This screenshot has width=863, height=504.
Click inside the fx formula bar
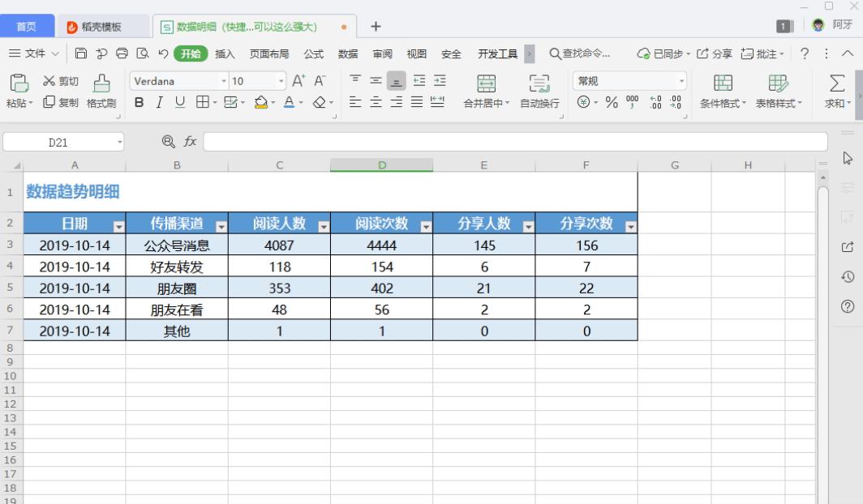(x=406, y=141)
